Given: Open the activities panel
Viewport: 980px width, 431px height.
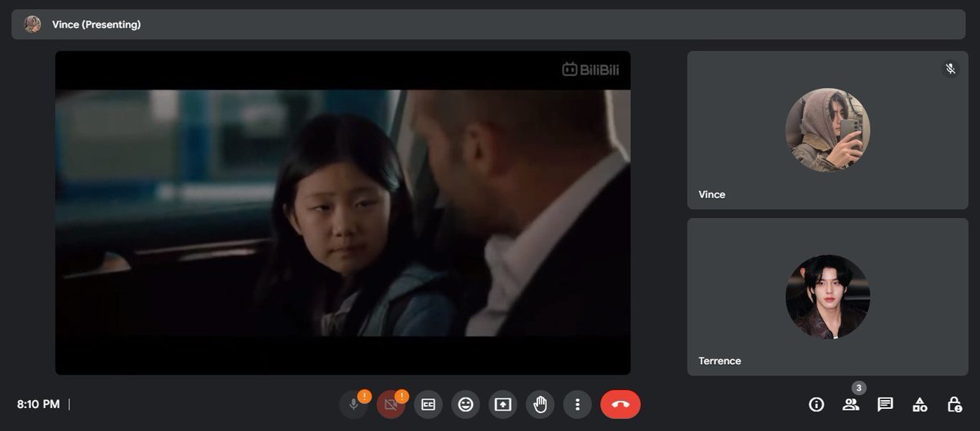Looking at the screenshot, I should coord(920,404).
